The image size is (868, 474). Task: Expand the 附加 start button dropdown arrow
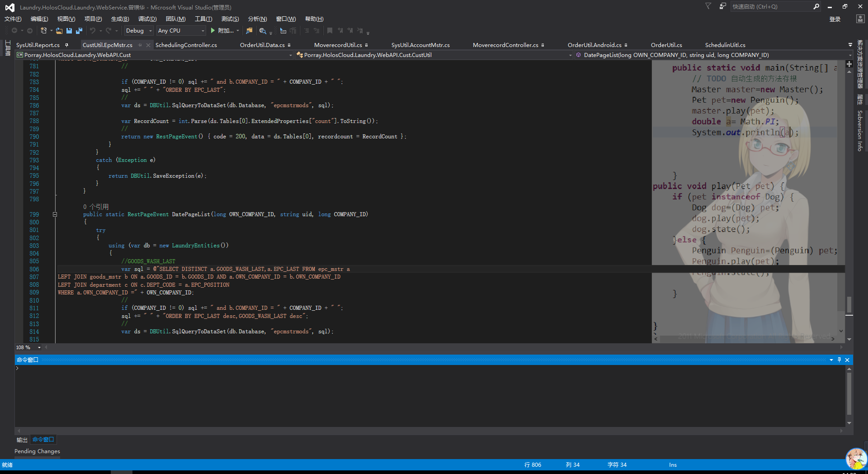(238, 31)
